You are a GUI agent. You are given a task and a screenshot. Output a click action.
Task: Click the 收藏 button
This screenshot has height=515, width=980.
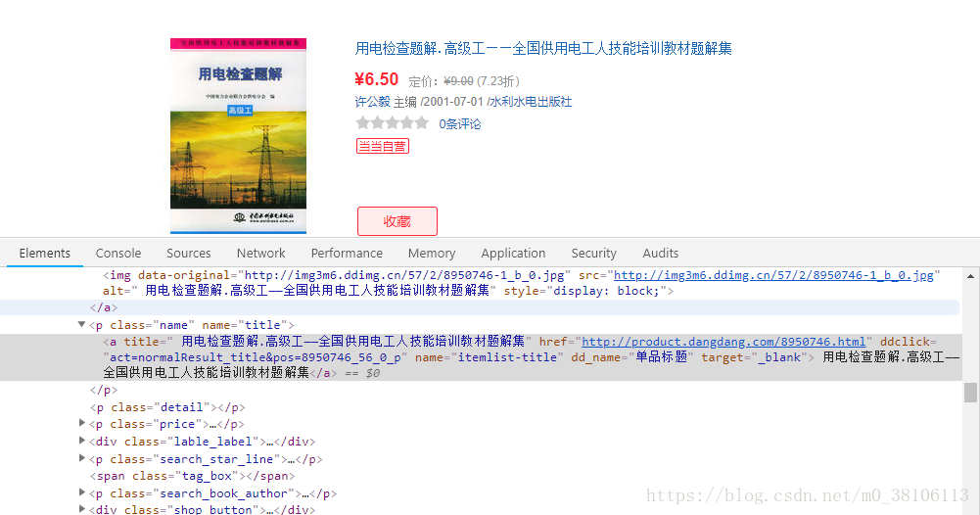click(x=397, y=221)
